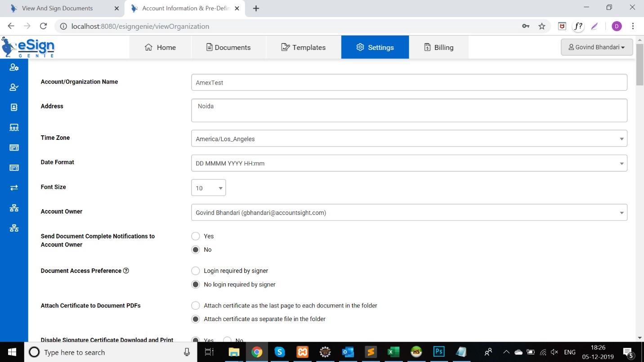The image size is (644, 362).
Task: Expand the Date Format dropdown
Action: tap(622, 163)
